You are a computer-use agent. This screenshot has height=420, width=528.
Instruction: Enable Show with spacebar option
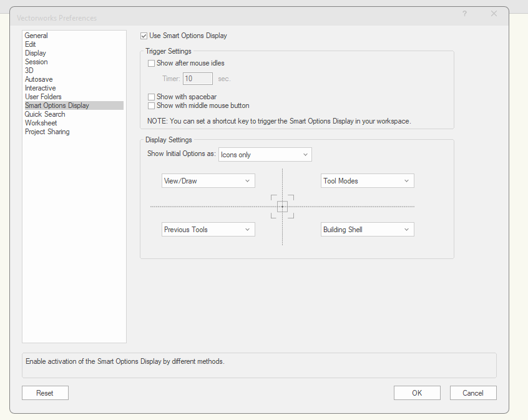click(151, 97)
